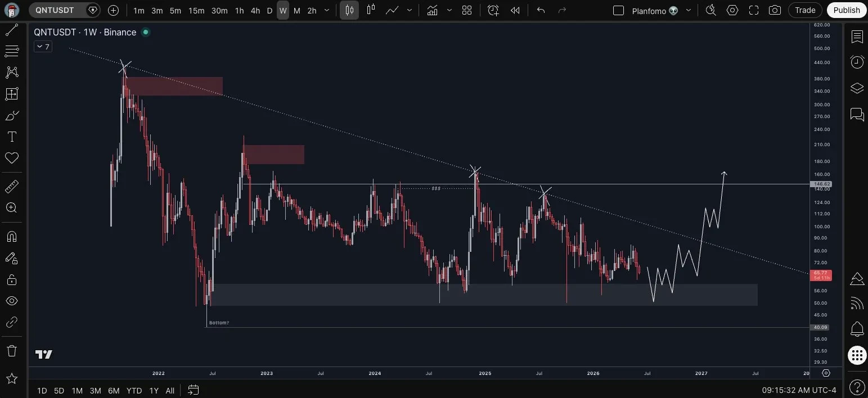Choose the patterns drawing tool
The image size is (868, 398).
(x=12, y=72)
